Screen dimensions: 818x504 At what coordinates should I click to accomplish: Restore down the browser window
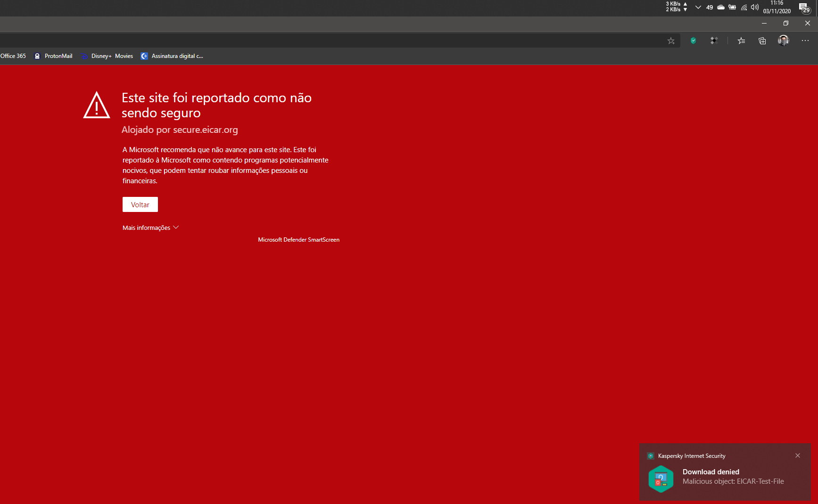pos(786,23)
